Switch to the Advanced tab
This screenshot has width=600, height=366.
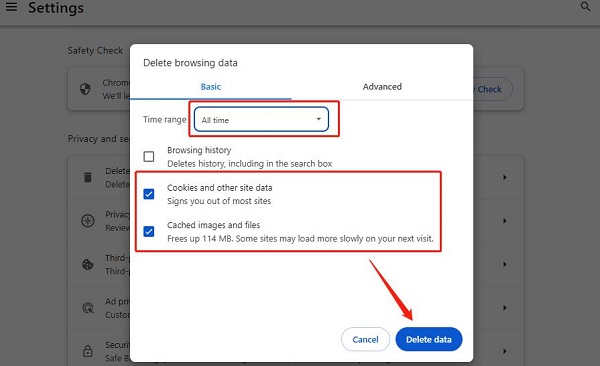(x=382, y=87)
